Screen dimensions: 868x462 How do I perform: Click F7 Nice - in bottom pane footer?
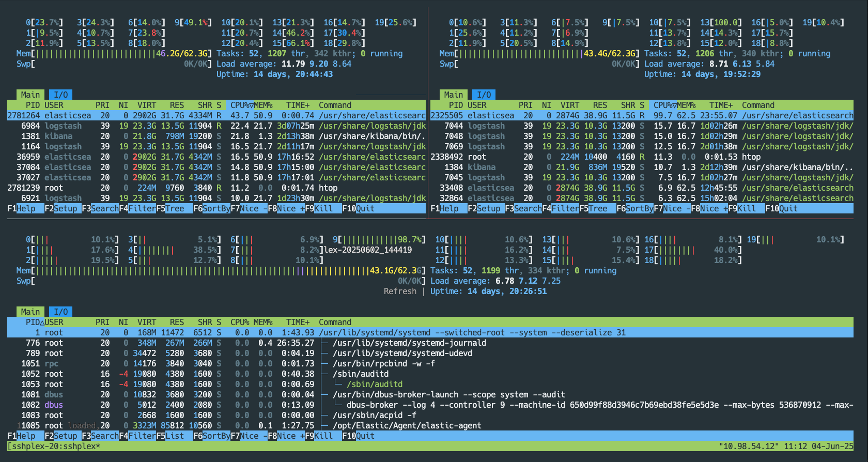pos(249,436)
